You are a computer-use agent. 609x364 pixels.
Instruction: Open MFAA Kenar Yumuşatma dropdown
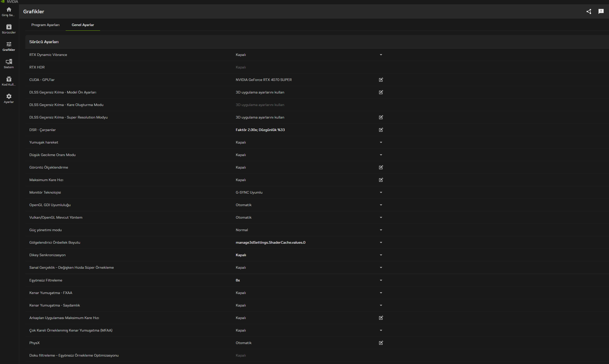point(381,330)
